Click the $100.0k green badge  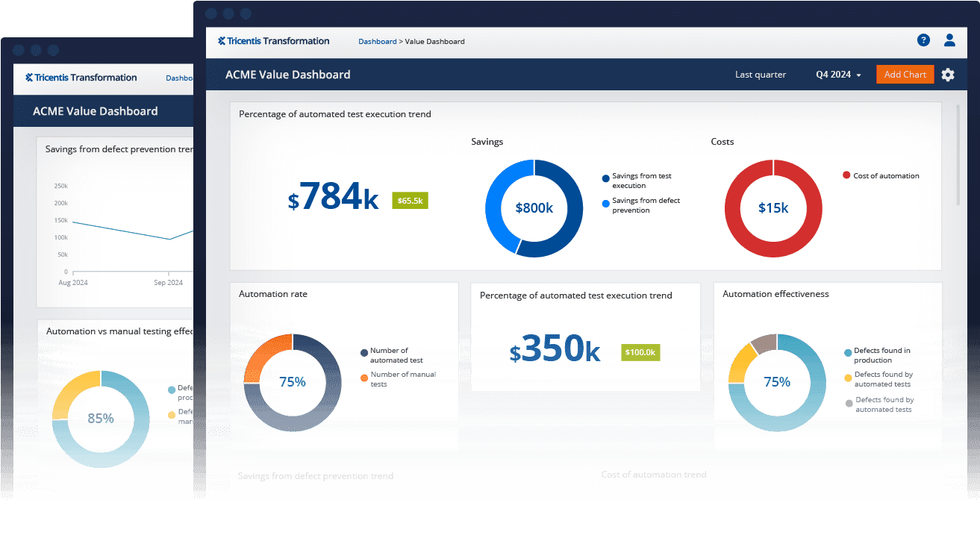(640, 352)
